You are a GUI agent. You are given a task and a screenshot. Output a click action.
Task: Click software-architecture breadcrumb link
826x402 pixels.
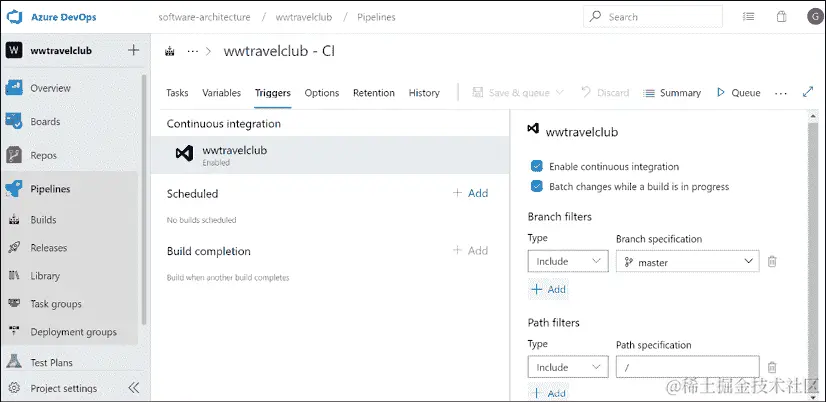coord(204,17)
